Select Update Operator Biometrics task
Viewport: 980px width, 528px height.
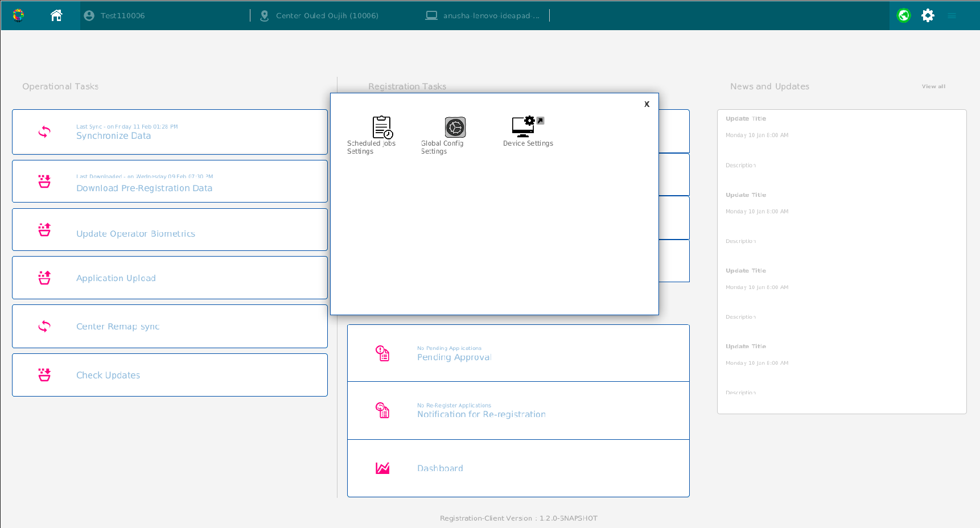(135, 234)
